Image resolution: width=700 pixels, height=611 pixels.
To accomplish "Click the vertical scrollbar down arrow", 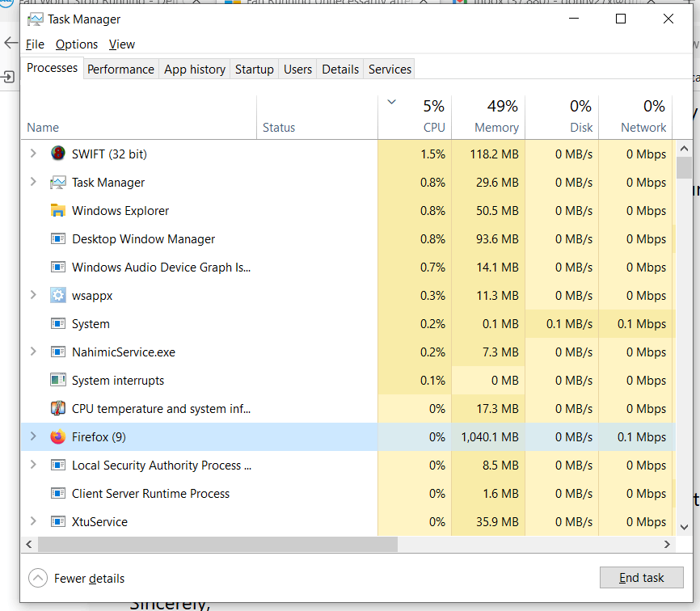I will [x=684, y=527].
